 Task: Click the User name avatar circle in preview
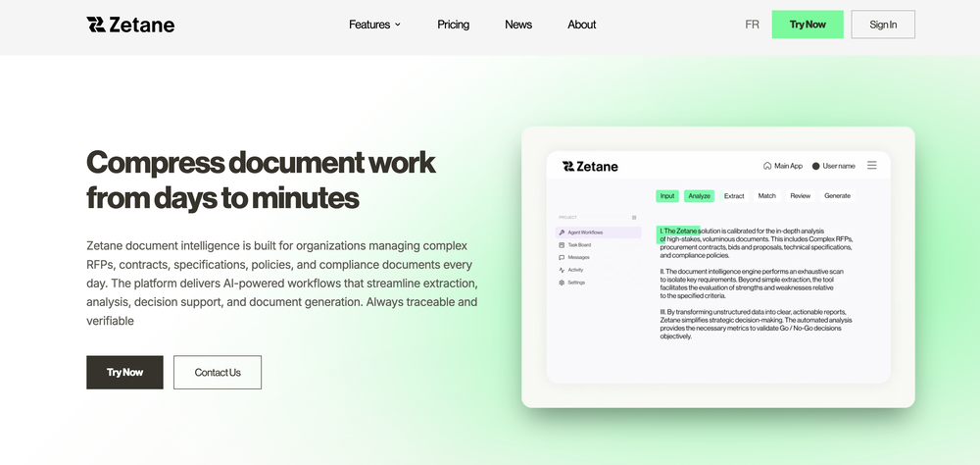(815, 166)
